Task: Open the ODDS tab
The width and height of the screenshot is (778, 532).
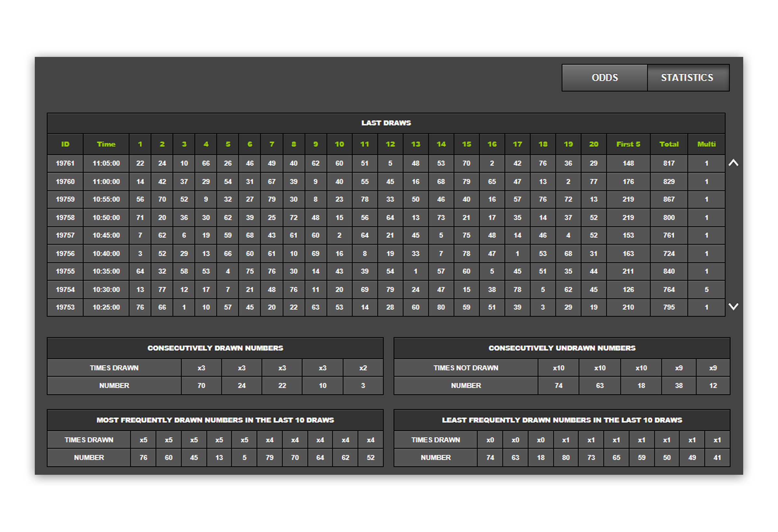Action: [x=604, y=78]
